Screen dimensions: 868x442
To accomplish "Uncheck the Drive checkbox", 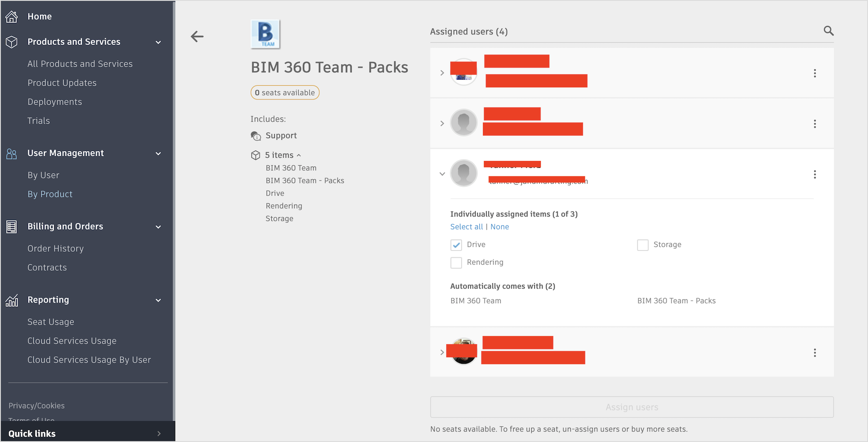I will click(456, 245).
